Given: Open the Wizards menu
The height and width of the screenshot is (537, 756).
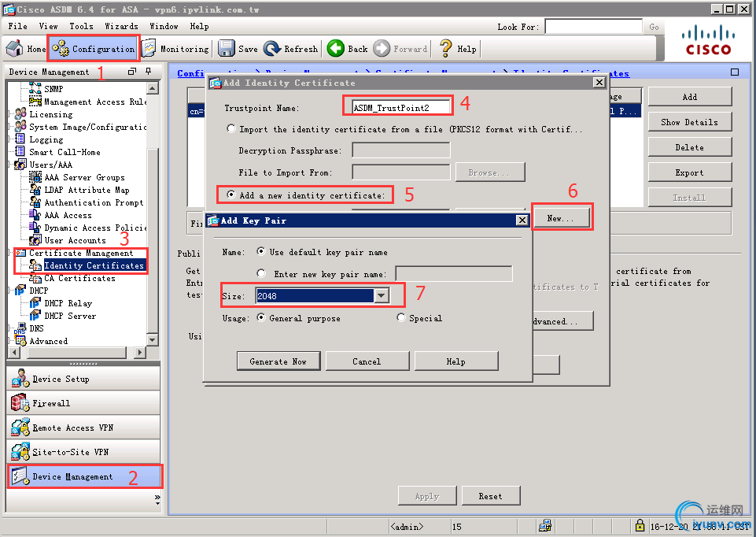Looking at the screenshot, I should click(x=121, y=26).
